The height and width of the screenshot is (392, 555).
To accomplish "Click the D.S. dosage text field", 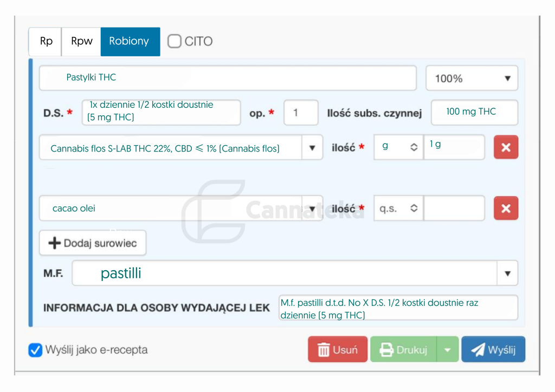I will [x=161, y=112].
